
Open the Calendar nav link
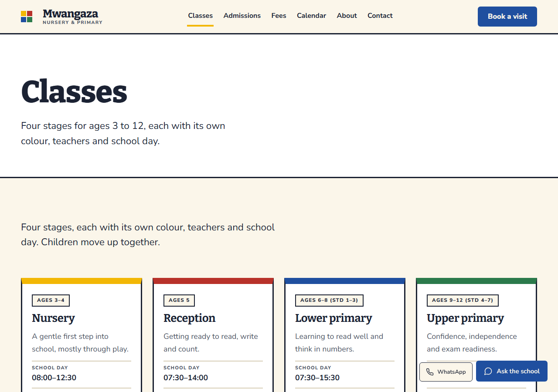point(311,16)
